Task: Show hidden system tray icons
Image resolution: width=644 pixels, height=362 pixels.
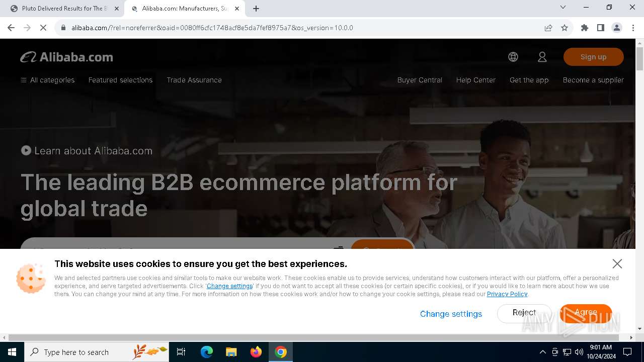Action: (542, 352)
